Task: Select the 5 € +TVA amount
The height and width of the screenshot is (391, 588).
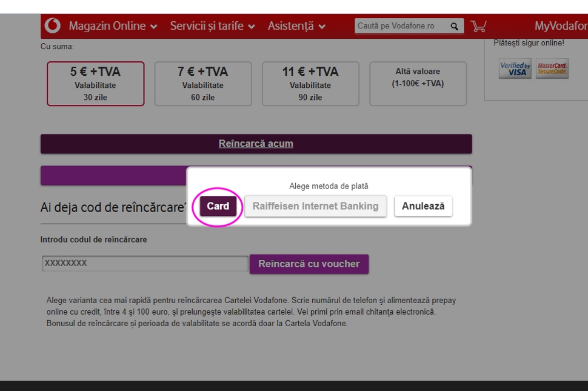Action: pyautogui.click(x=95, y=84)
